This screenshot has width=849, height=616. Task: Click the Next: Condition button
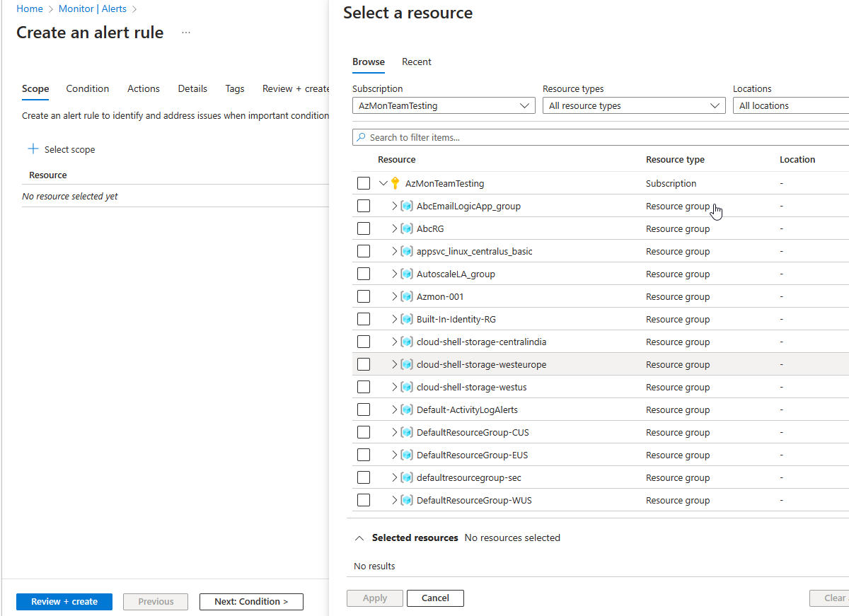pyautogui.click(x=251, y=601)
